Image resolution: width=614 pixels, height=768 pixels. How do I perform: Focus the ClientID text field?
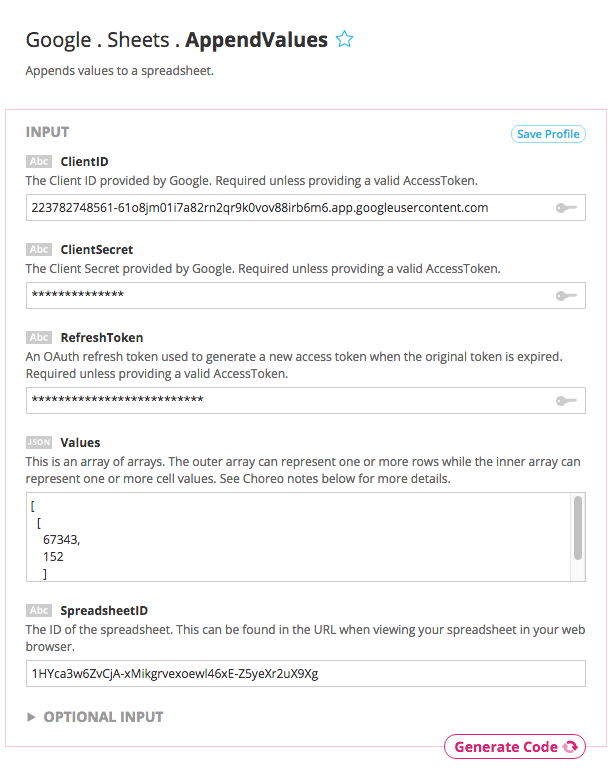285,208
